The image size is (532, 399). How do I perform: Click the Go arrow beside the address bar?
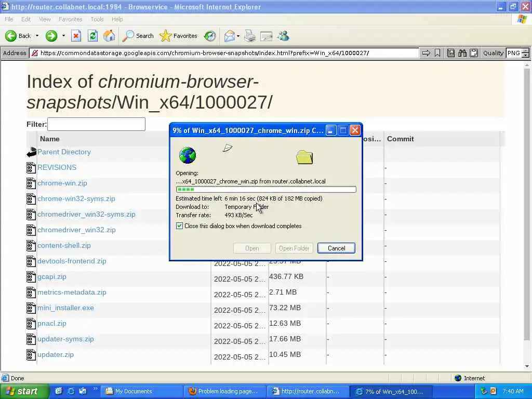click(x=426, y=53)
